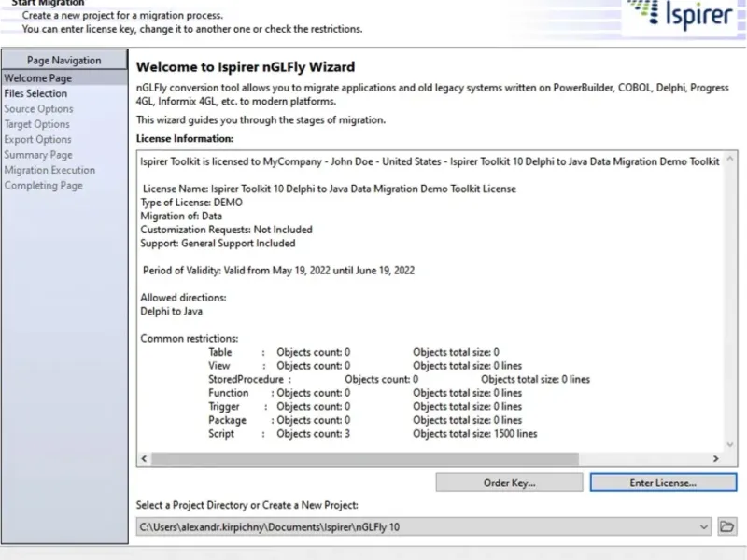The height and width of the screenshot is (560, 747).
Task: Click the Enter License button
Action: [663, 483]
